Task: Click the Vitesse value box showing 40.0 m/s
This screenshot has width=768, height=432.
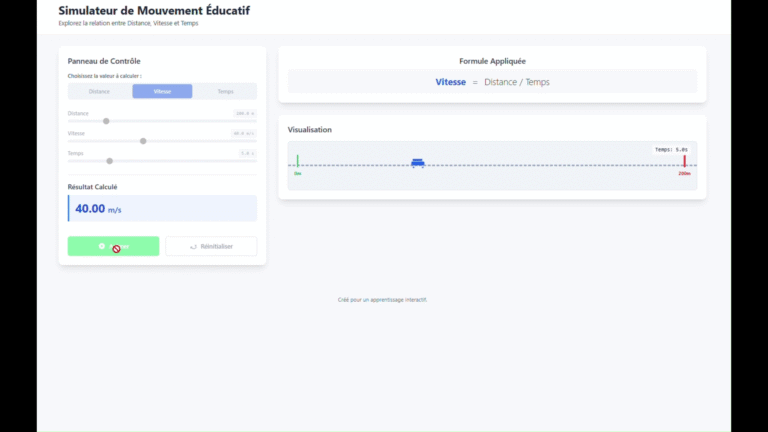Action: click(244, 133)
